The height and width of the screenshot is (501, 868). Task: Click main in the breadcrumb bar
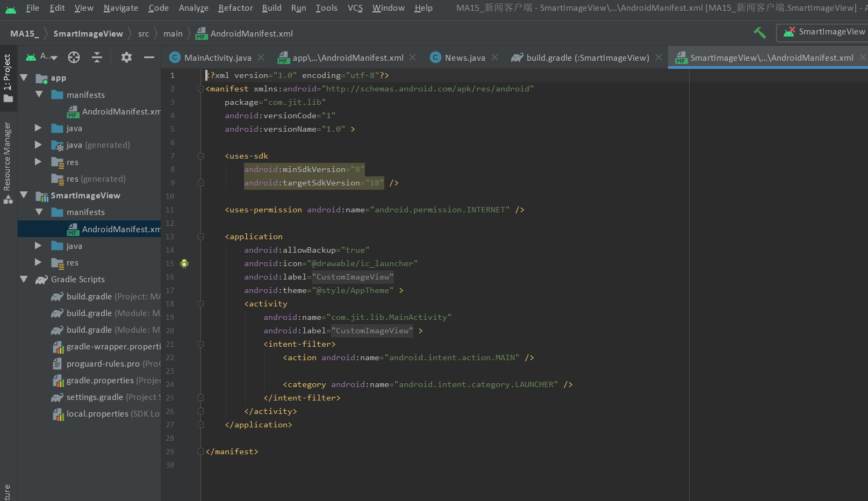pyautogui.click(x=173, y=33)
